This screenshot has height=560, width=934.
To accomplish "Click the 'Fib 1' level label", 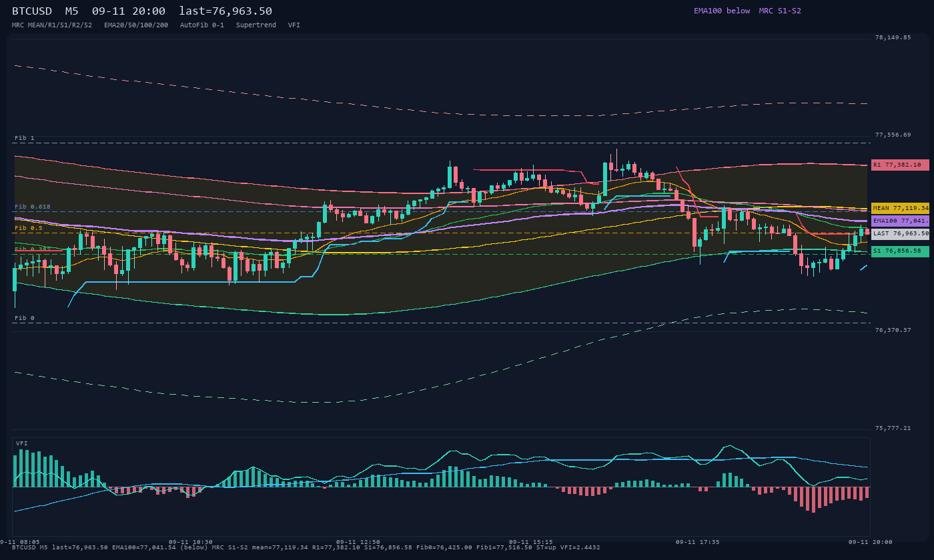I will pyautogui.click(x=24, y=138).
